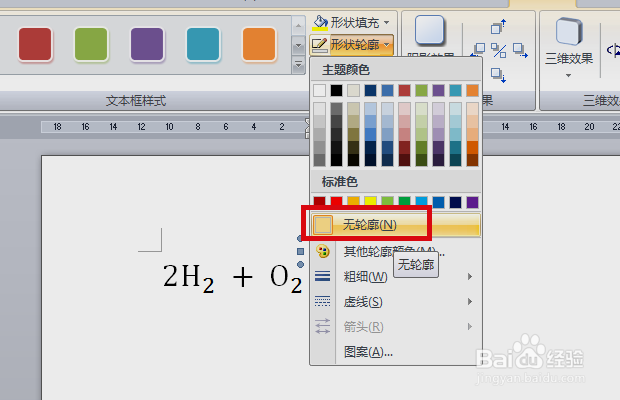
Task: Select tan theme color swatch
Action: tap(353, 91)
